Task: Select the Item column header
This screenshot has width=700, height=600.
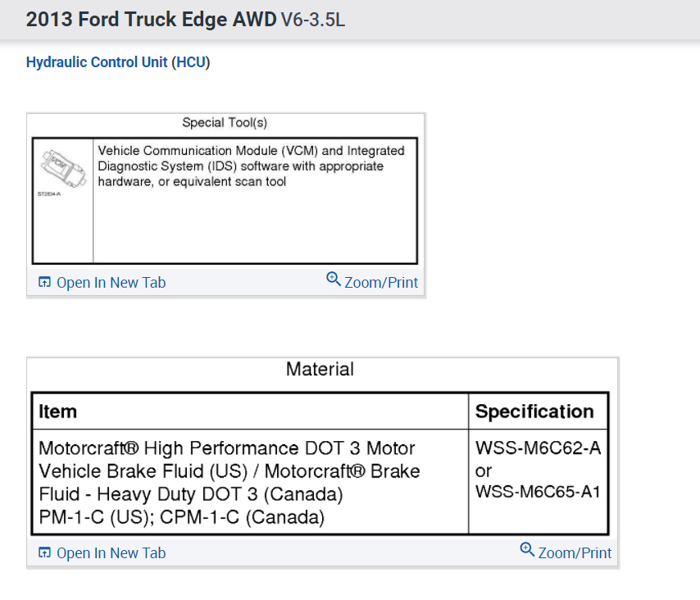Action: click(58, 411)
